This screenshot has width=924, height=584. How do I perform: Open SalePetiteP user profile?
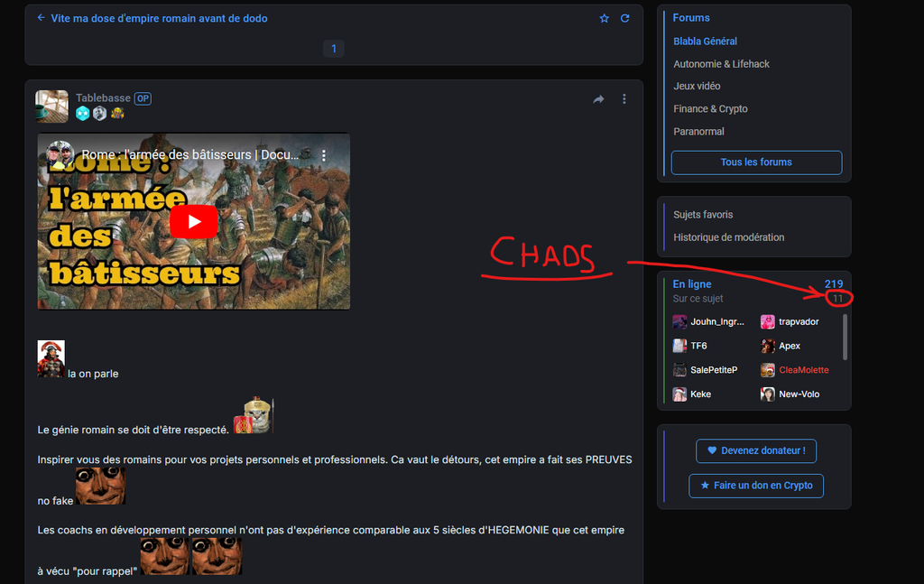[714, 370]
